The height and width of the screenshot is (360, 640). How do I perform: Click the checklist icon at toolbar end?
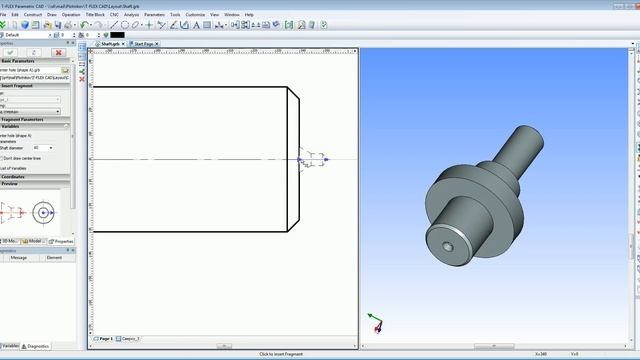coord(324,25)
